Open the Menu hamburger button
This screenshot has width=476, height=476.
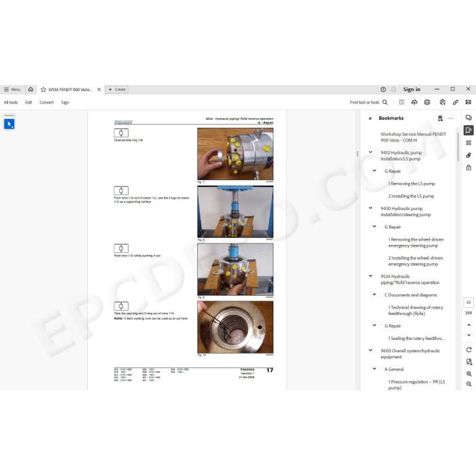click(12, 90)
